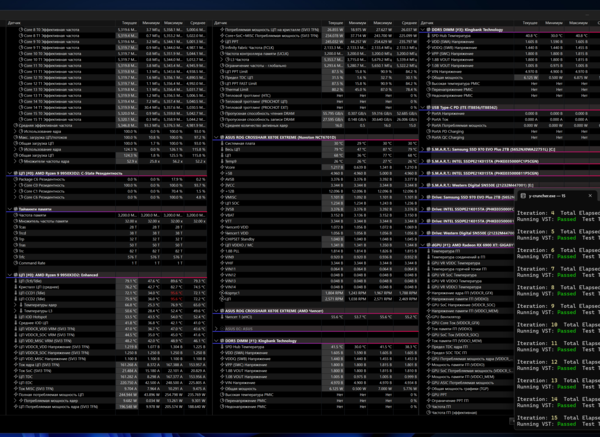
Task: Click the thermometer icon of Чипсет 1 (amd)
Action: [x=222, y=317]
